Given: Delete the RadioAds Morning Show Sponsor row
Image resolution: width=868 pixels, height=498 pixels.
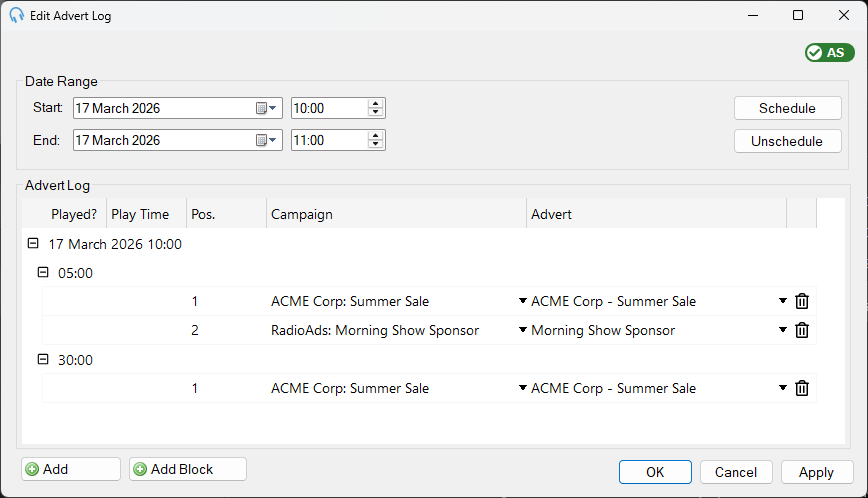Looking at the screenshot, I should click(802, 330).
